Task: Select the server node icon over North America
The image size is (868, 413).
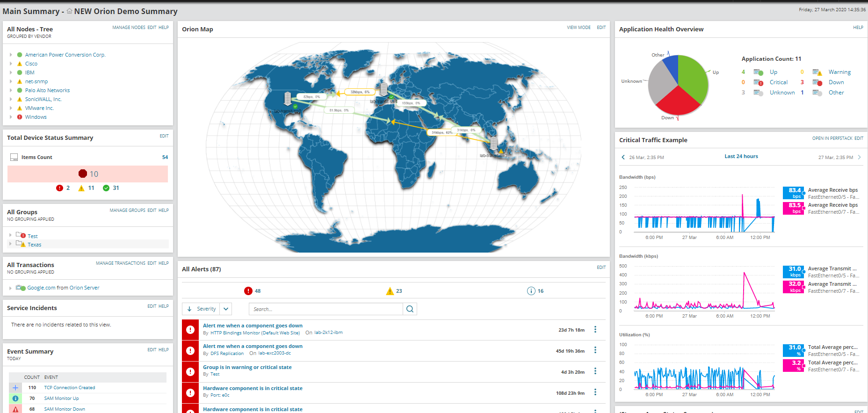Action: (x=288, y=98)
